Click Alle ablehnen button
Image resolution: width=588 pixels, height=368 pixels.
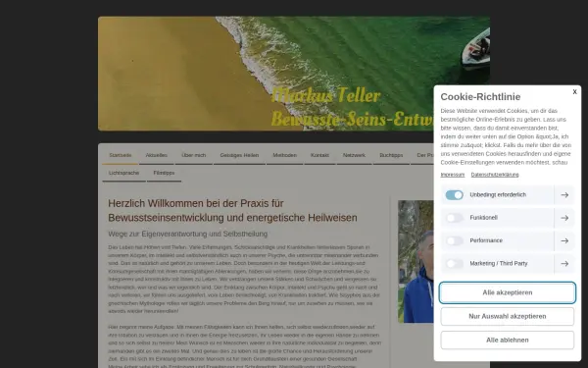[x=508, y=340]
